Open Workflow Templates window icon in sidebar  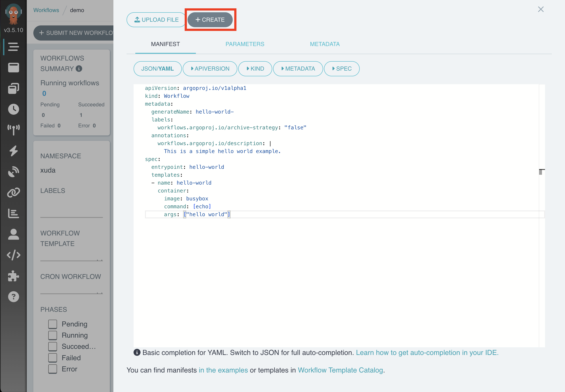[13, 68]
